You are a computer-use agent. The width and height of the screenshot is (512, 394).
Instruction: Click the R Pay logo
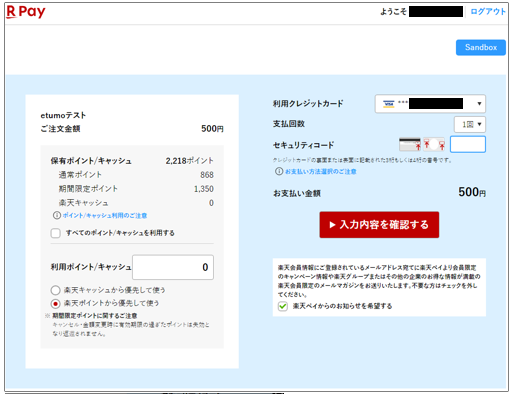(26, 12)
